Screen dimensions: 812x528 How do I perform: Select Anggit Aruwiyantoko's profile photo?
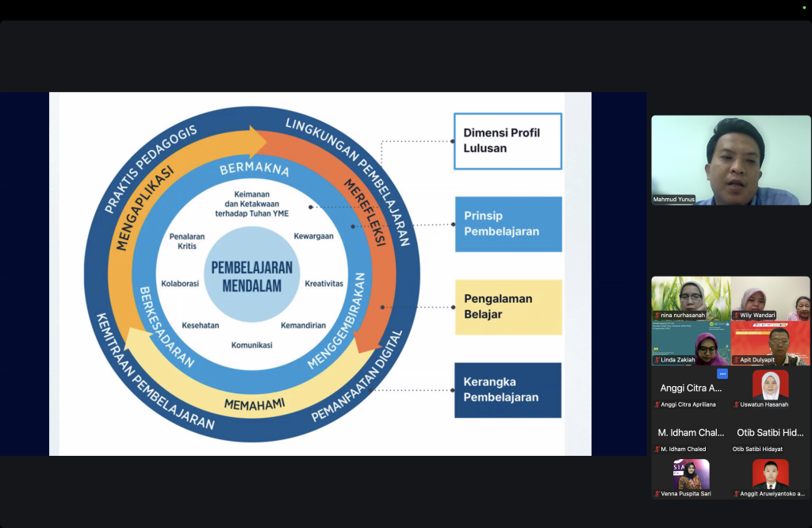771,474
